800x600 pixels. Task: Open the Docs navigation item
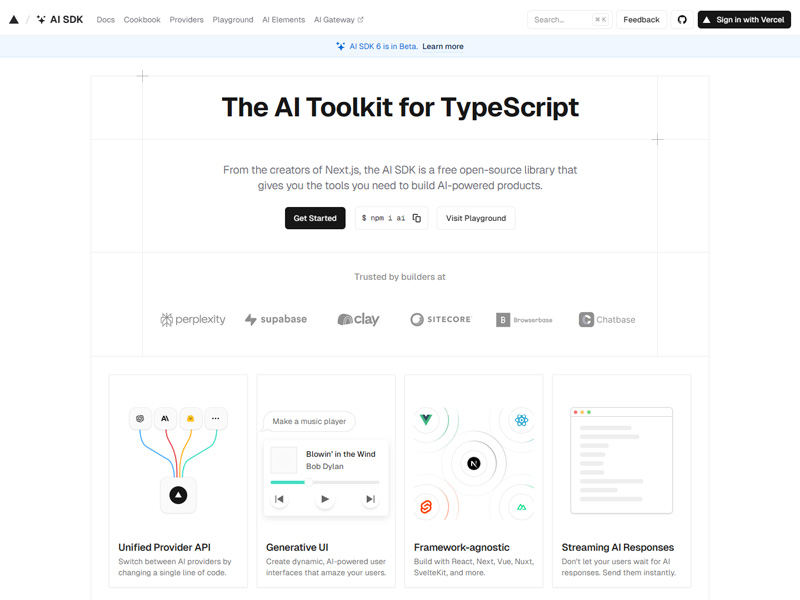click(x=105, y=18)
